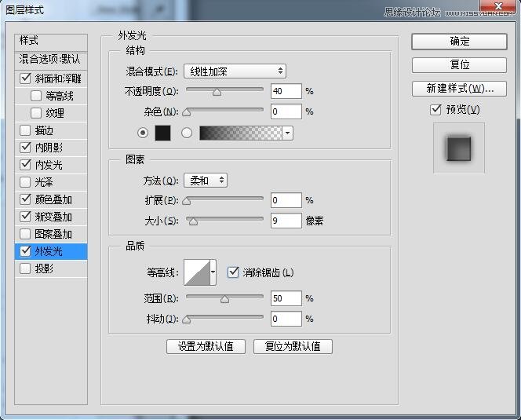The image size is (521, 420).
Task: Select the 内发光 style entry
Action: click(x=49, y=165)
